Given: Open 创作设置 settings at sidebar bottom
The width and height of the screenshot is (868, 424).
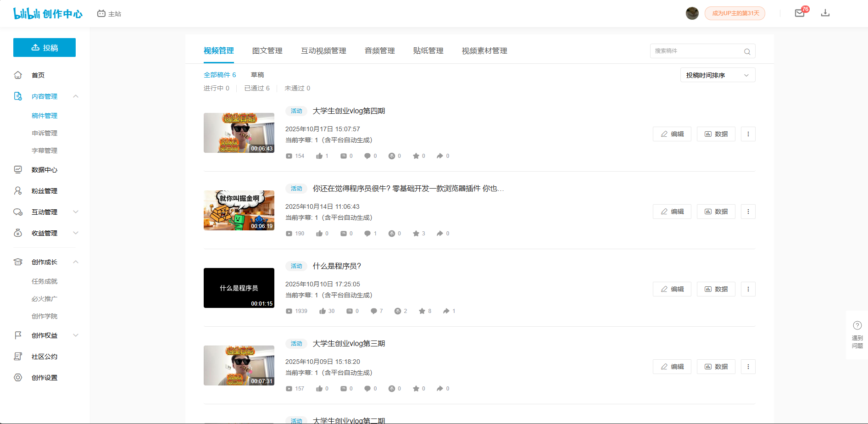Looking at the screenshot, I should coord(44,377).
